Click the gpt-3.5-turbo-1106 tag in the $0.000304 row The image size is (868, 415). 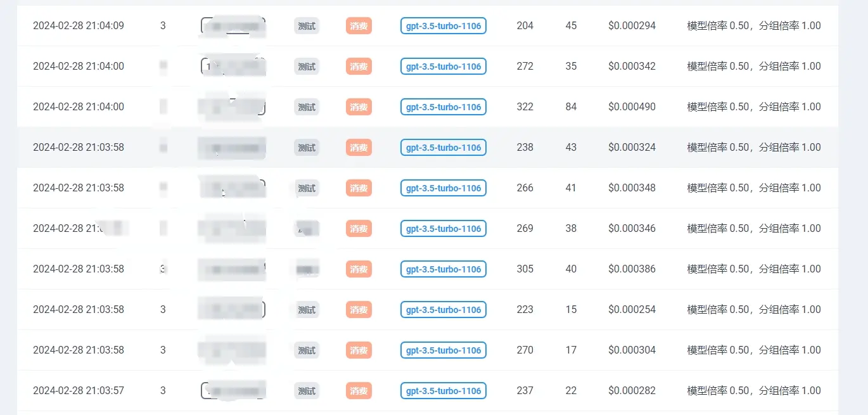coord(444,350)
